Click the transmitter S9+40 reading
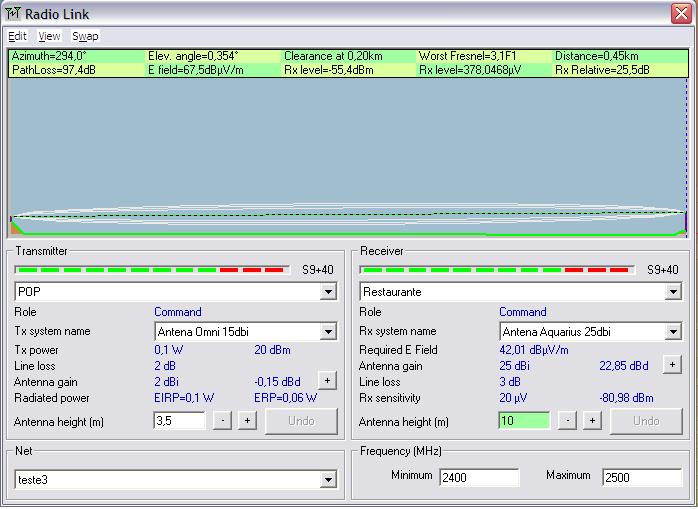The width and height of the screenshot is (698, 509). 317,270
